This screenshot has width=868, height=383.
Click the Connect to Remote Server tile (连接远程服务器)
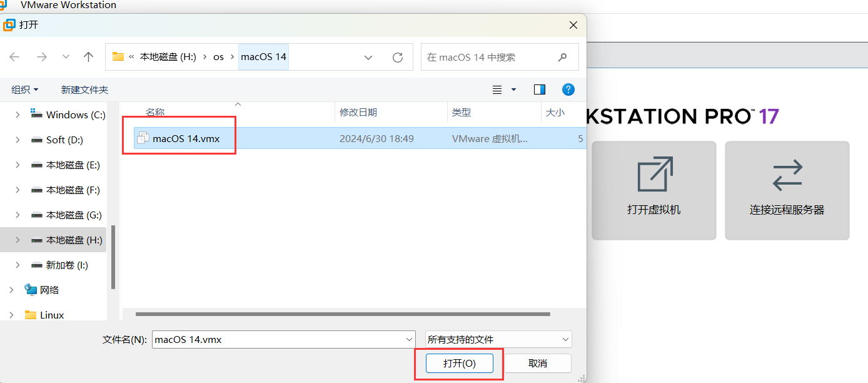point(787,190)
